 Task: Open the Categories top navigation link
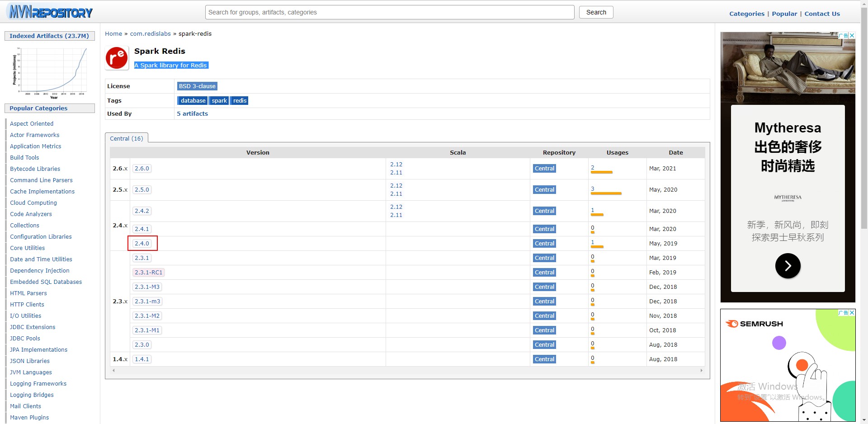tap(747, 14)
